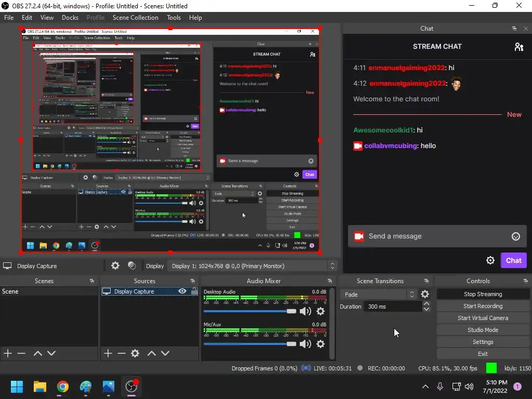The height and width of the screenshot is (399, 532).
Task: Send message with purple Chat button
Action: [514, 260]
